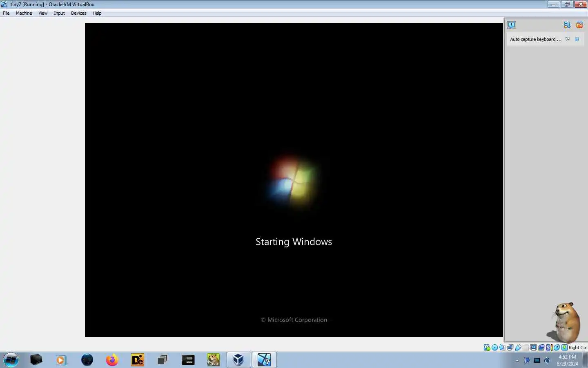Open the Help menu
This screenshot has height=368, width=588.
(x=97, y=13)
